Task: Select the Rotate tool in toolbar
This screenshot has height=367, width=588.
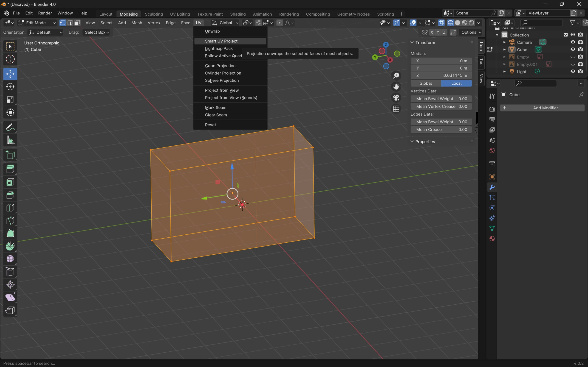Action: click(x=10, y=87)
